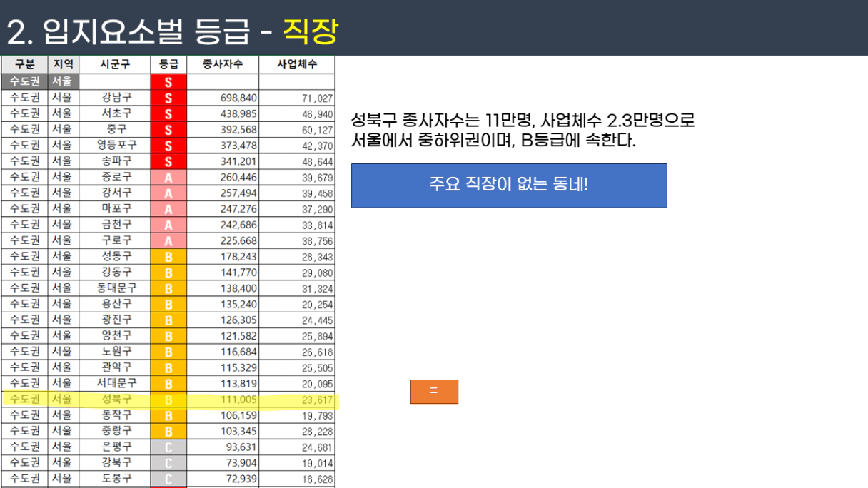Click the '마포구' district cell

[116, 208]
